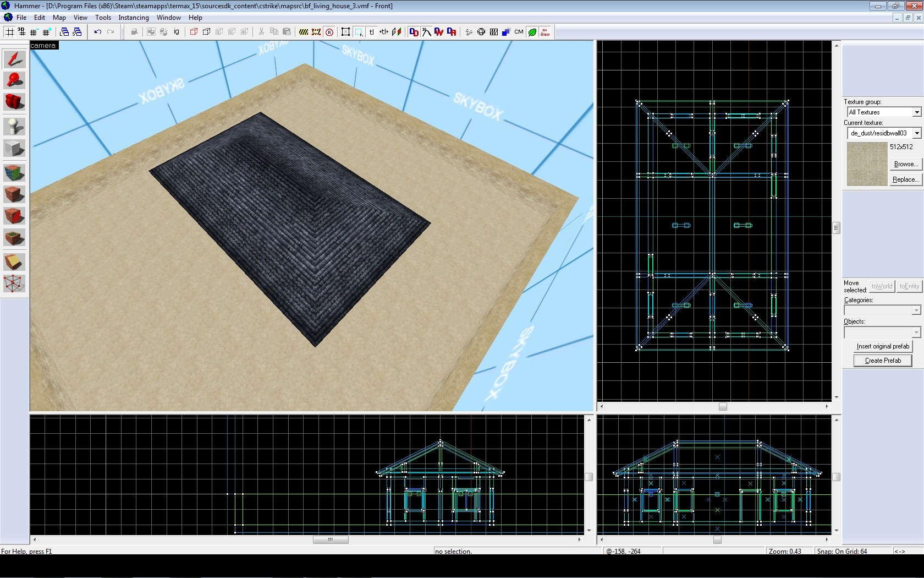Select the red arrow Selection tool
This screenshot has width=924, height=578.
14,59
